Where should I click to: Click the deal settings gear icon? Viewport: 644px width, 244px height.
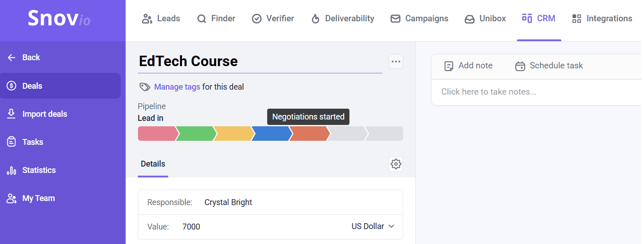coord(396,164)
